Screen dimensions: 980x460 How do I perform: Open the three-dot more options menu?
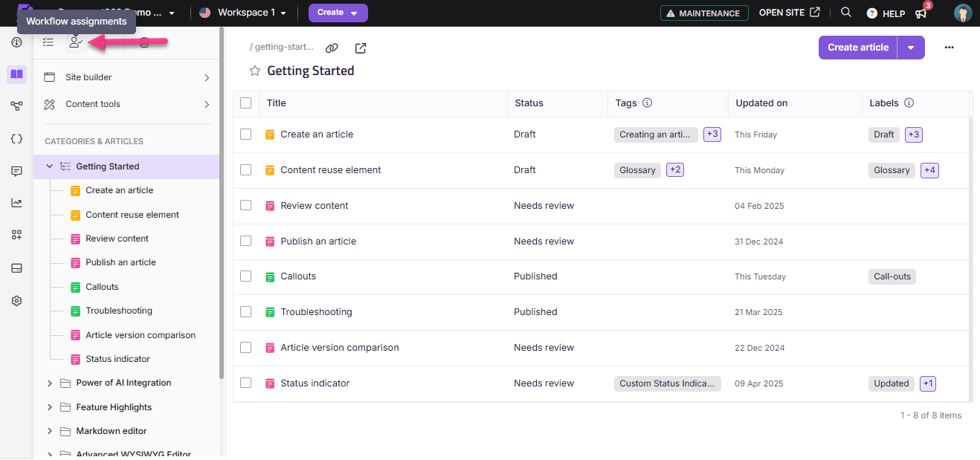[949, 48]
